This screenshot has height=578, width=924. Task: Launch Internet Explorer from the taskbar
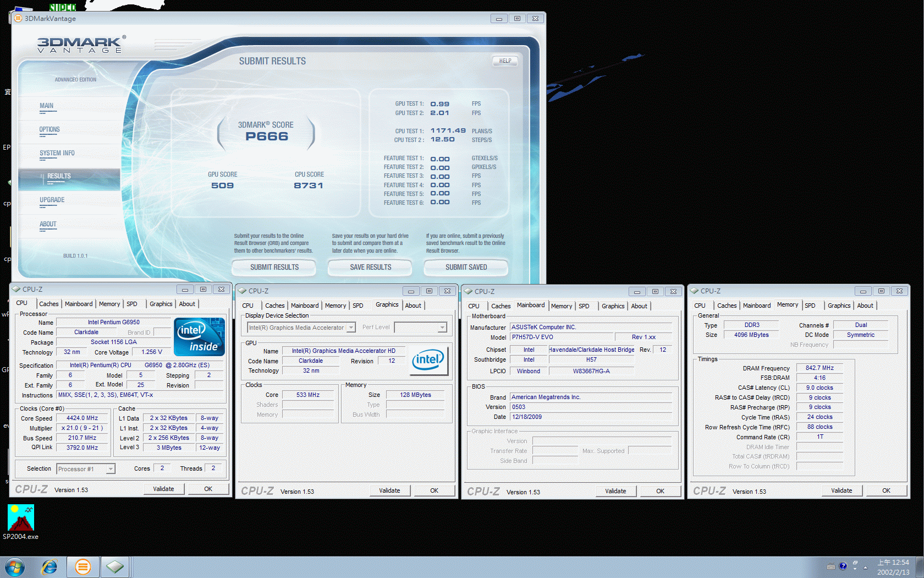(x=50, y=566)
